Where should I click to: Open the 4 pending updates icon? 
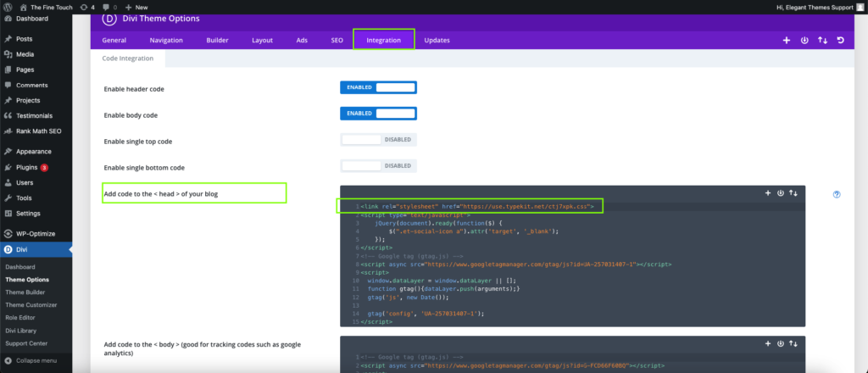(87, 7)
